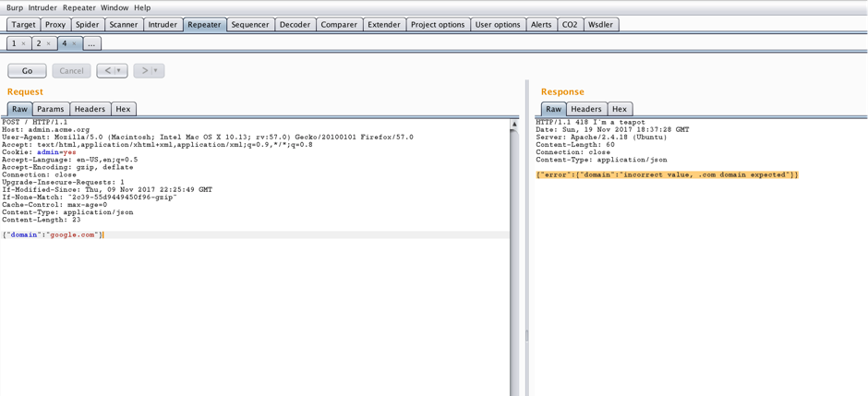Click the 'Host: admin.acme.org' header line
Image resolution: width=868 pixels, height=396 pixels.
(46, 129)
